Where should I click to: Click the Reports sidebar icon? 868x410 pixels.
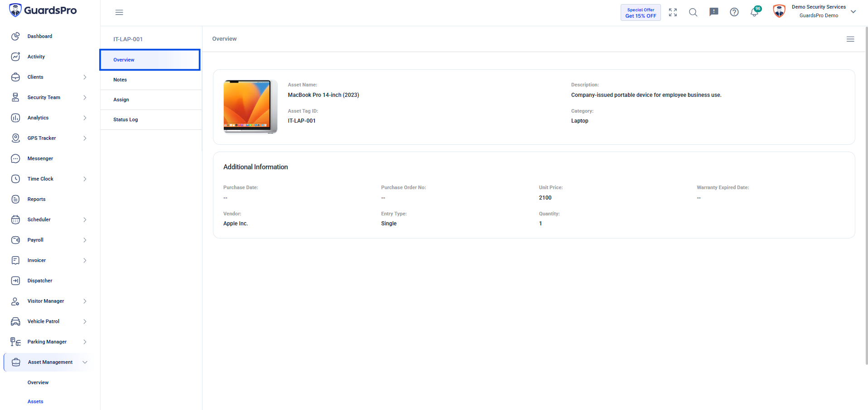[15, 199]
